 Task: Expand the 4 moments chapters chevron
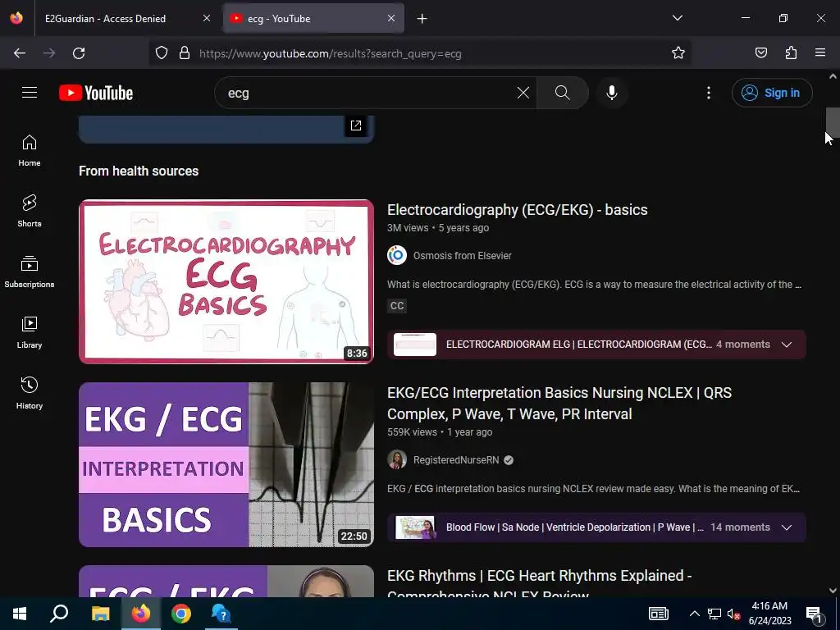787,345
